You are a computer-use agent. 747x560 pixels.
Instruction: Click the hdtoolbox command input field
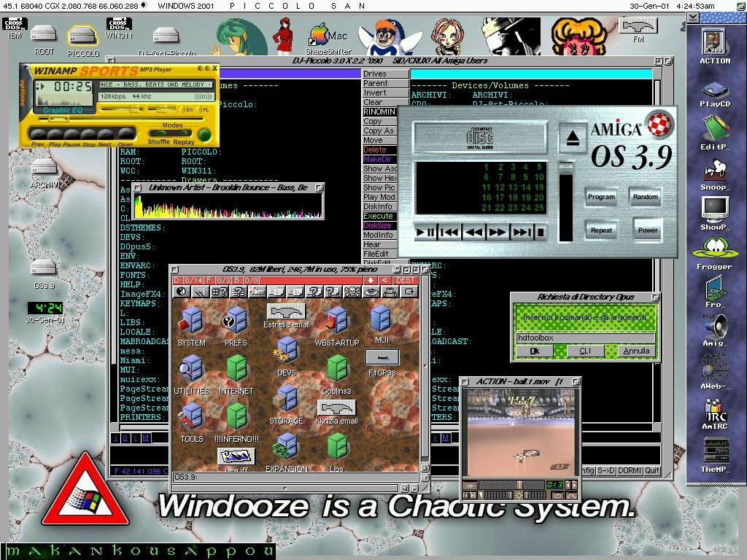coord(586,338)
